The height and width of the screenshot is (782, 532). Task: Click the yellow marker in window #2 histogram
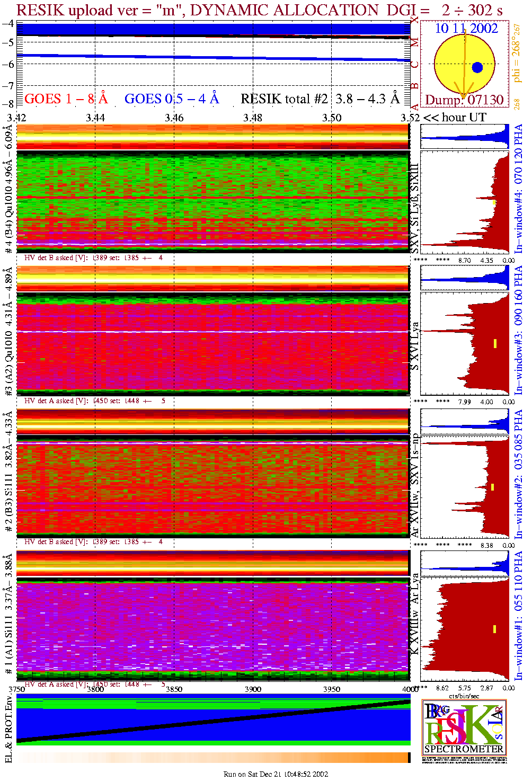[492, 487]
